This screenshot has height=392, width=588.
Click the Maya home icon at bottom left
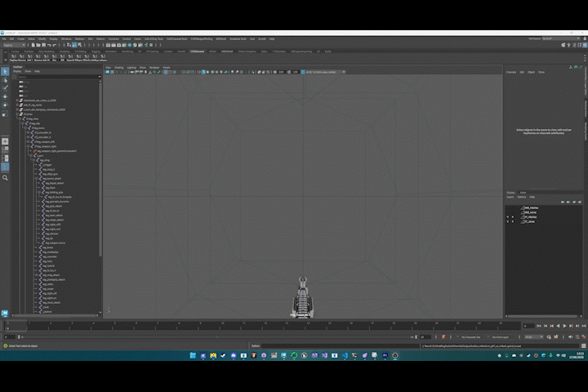coord(5,314)
